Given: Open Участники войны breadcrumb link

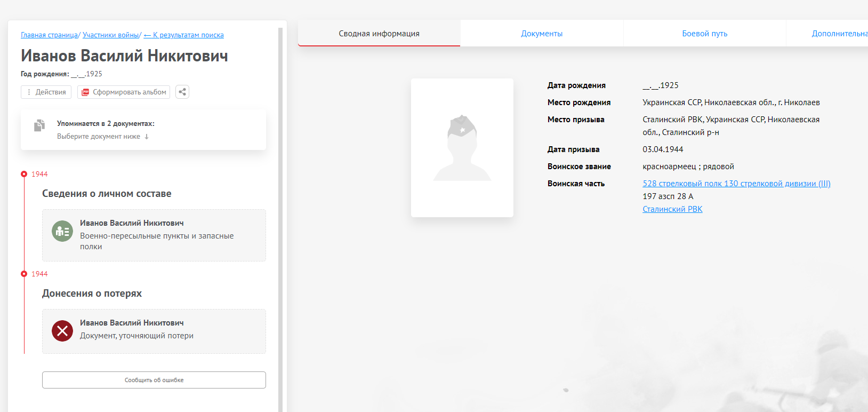Looking at the screenshot, I should 111,35.
